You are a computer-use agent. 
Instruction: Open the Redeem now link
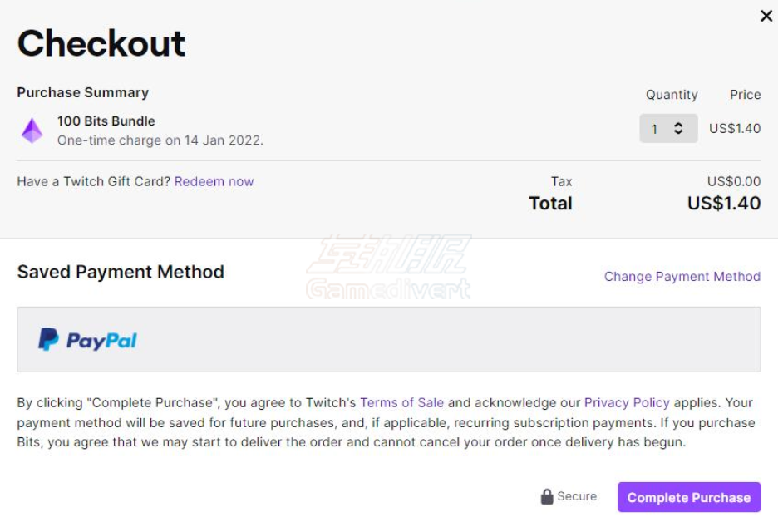(x=214, y=181)
